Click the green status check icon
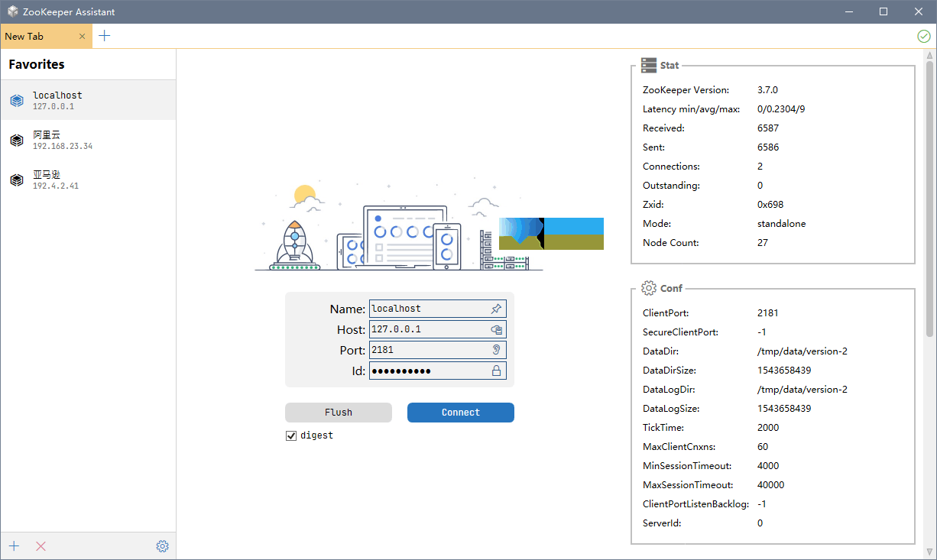The image size is (937, 560). pos(924,36)
